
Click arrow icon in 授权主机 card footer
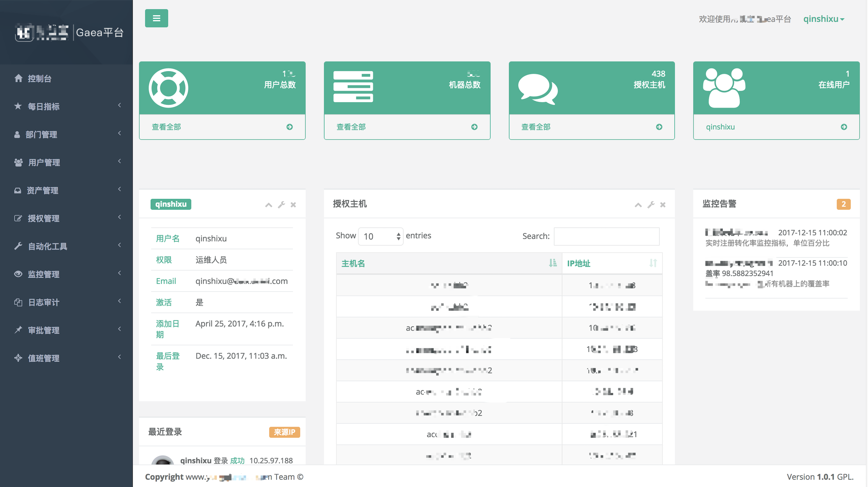coord(659,127)
